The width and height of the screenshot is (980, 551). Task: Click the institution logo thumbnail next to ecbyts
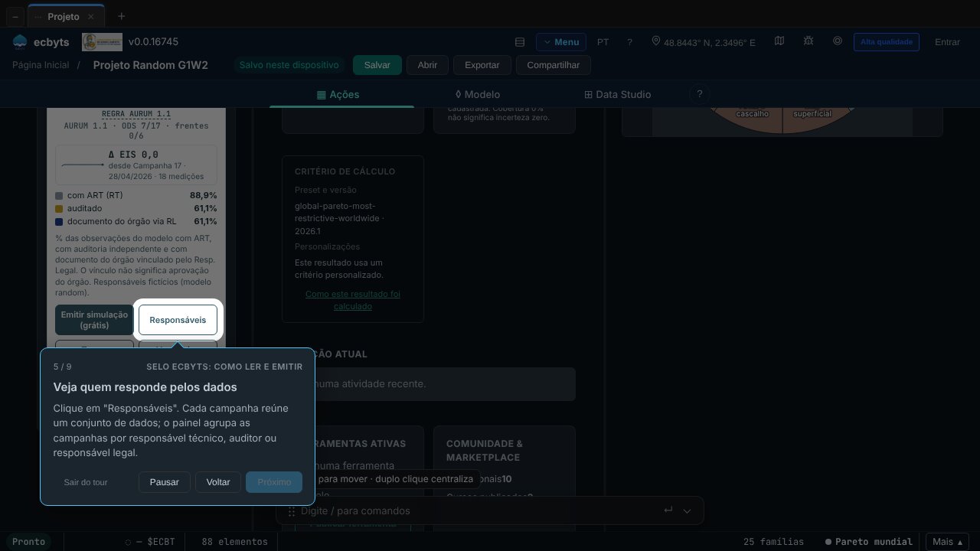pos(102,41)
